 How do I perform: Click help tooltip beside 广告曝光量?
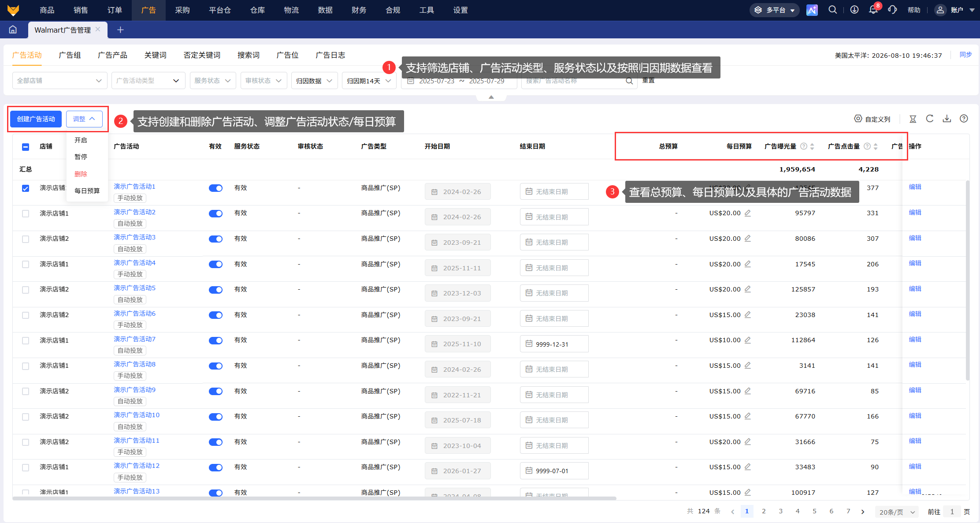803,146
